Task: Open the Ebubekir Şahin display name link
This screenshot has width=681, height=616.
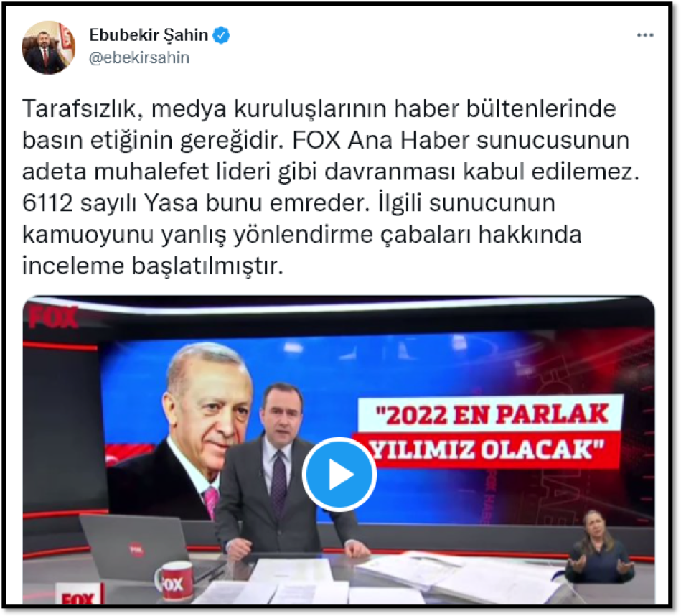Action: click(149, 35)
